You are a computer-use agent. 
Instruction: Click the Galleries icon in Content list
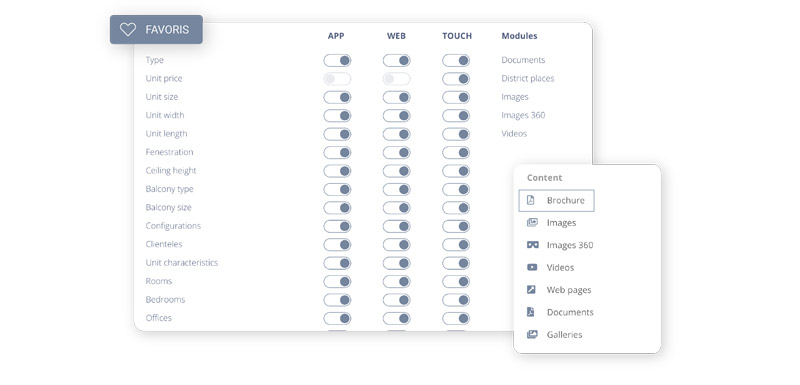(x=532, y=335)
